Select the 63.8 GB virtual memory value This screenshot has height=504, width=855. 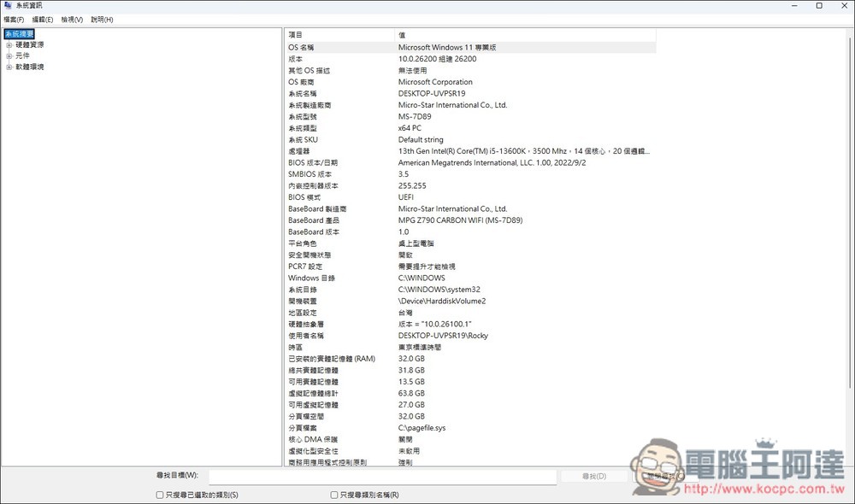(411, 393)
